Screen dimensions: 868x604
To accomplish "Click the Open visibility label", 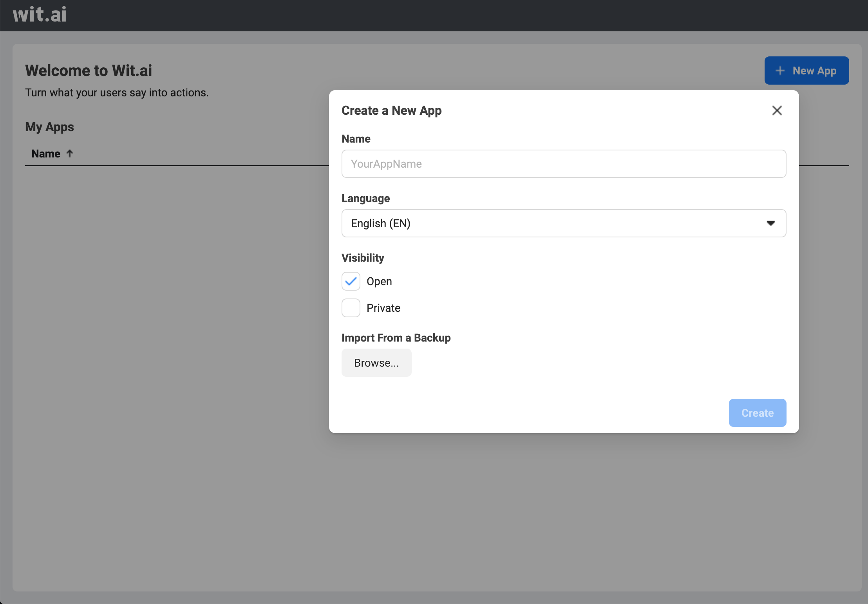I will [379, 281].
